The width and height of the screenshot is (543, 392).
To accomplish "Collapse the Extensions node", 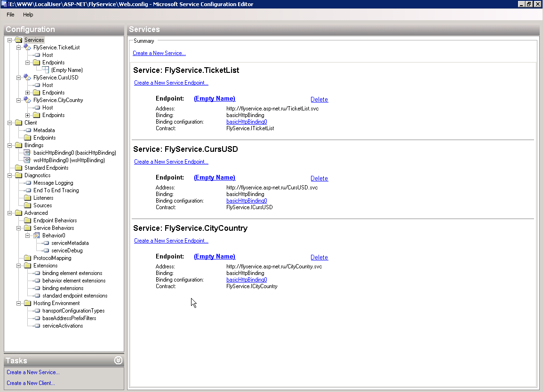I will [19, 266].
